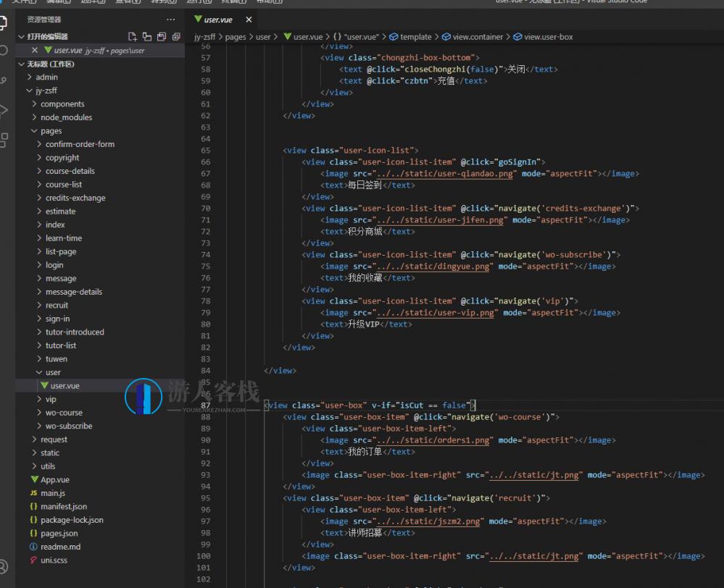Image resolution: width=724 pixels, height=588 pixels.
Task: Click Close All Editors icon
Action: tap(176, 36)
